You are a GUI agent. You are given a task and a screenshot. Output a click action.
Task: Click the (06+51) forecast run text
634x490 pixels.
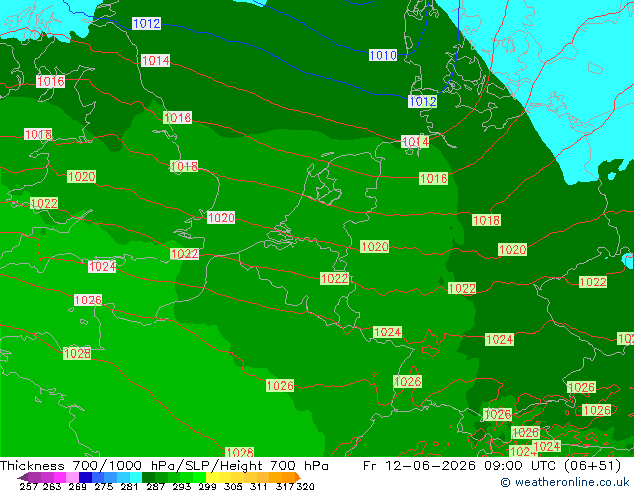coord(592,465)
